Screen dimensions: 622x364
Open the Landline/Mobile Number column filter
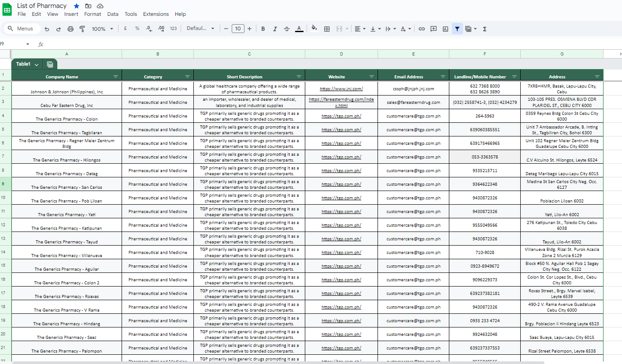coord(515,77)
